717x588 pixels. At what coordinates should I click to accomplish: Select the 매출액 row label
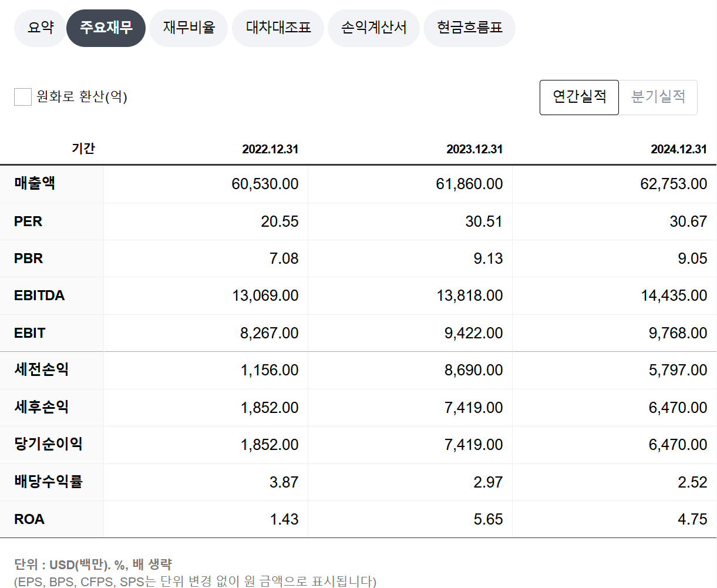pos(35,183)
